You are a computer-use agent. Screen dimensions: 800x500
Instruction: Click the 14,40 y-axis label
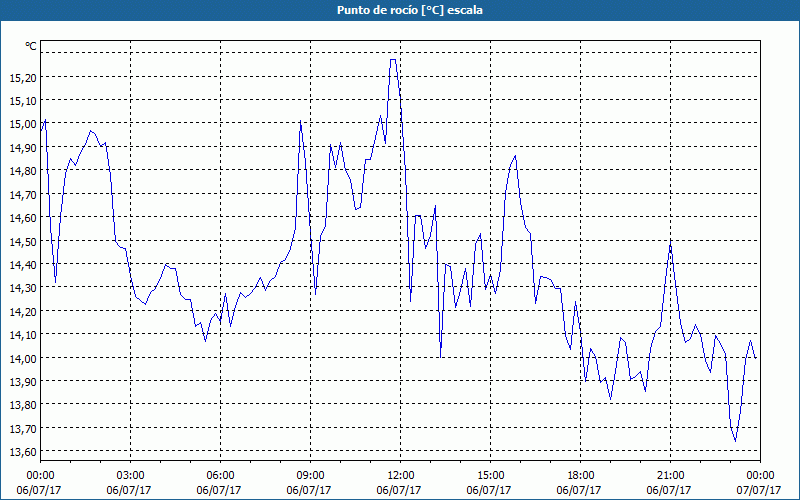click(23, 265)
